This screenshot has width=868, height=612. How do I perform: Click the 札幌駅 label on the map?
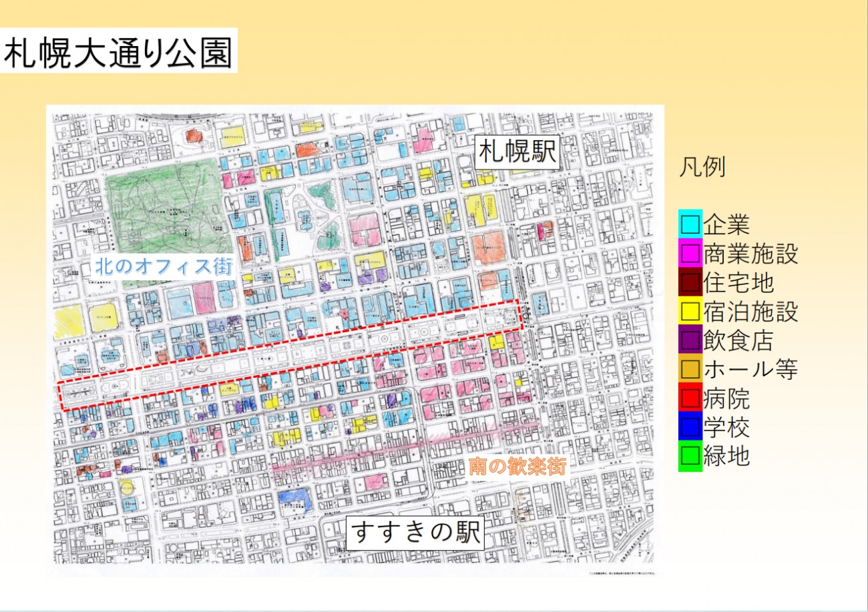517,152
